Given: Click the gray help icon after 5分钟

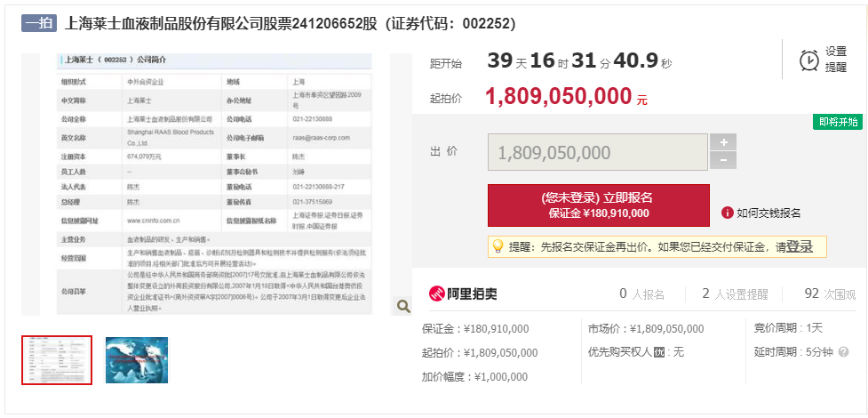Looking at the screenshot, I should pyautogui.click(x=843, y=352).
